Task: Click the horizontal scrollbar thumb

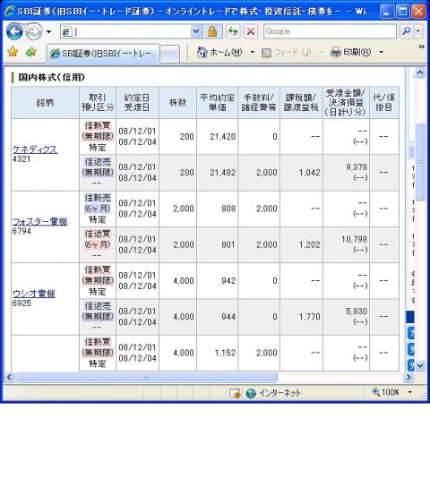Action: (x=146, y=377)
